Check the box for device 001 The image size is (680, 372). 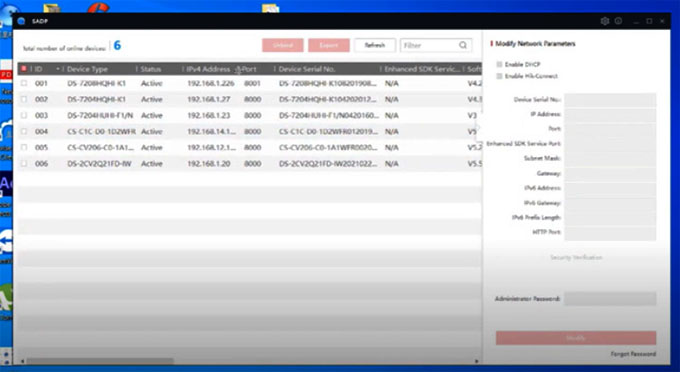[24, 83]
